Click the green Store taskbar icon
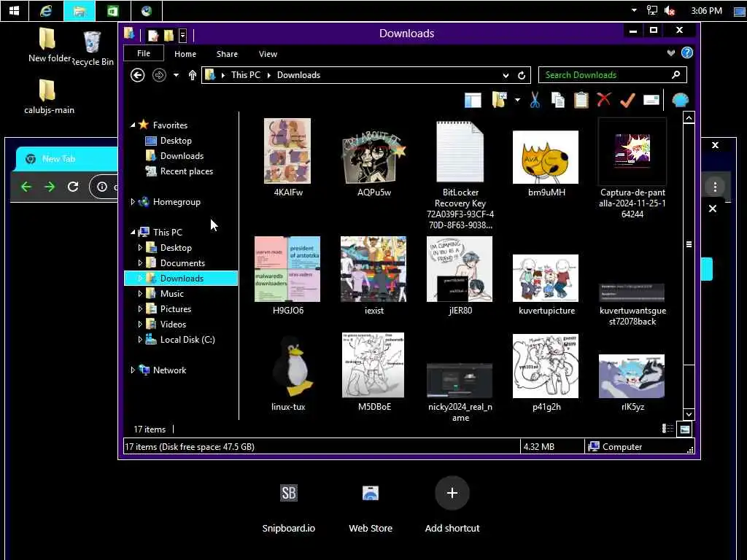 [113, 10]
